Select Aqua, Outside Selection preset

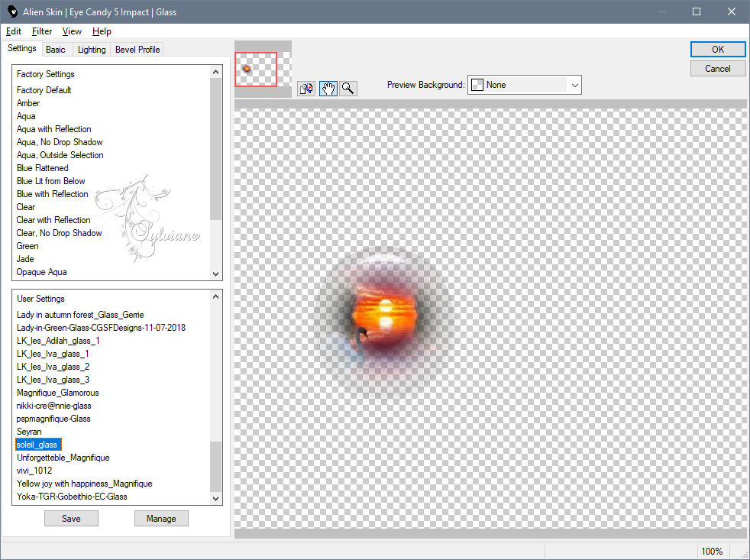point(60,154)
